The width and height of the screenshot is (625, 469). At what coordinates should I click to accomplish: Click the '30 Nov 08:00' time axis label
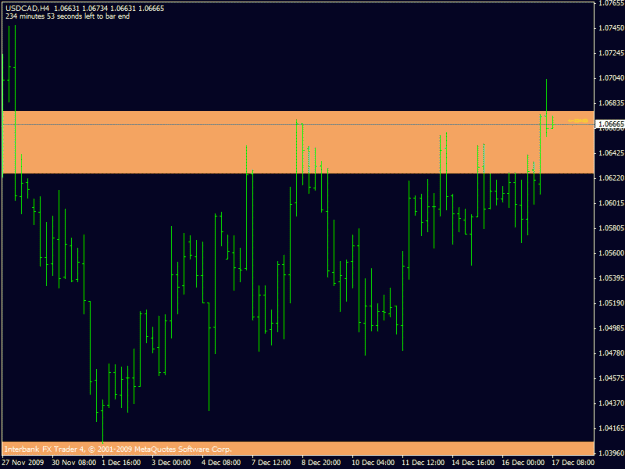click(74, 463)
